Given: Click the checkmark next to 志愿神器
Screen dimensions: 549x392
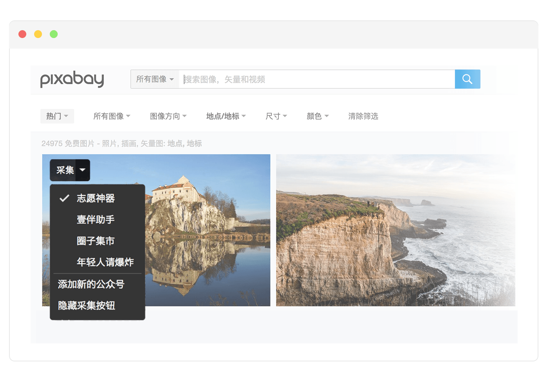Looking at the screenshot, I should click(64, 198).
